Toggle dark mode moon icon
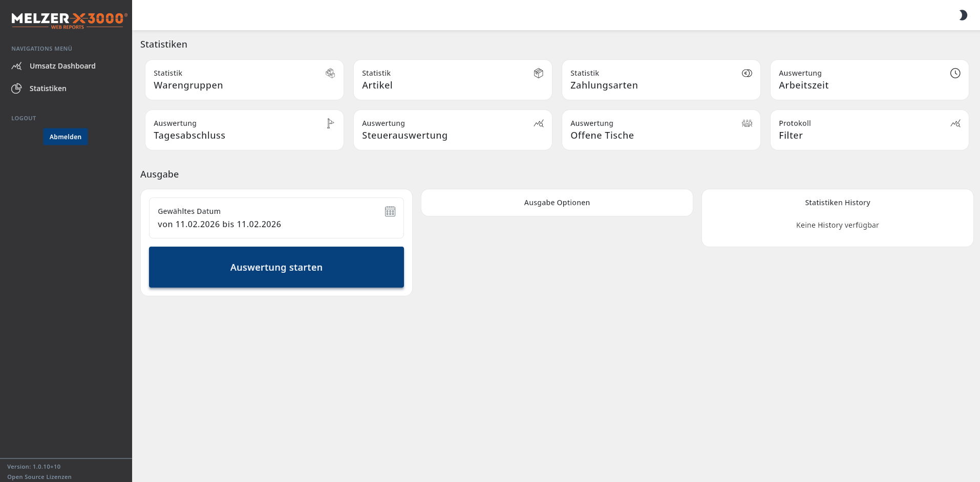This screenshot has width=980, height=482. pyautogui.click(x=963, y=15)
